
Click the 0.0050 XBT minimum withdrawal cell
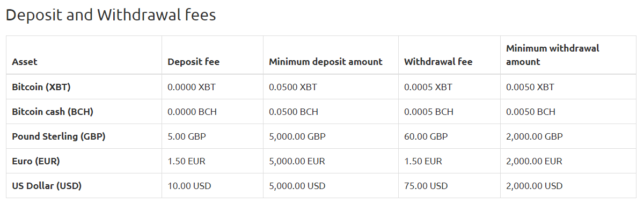[530, 87]
